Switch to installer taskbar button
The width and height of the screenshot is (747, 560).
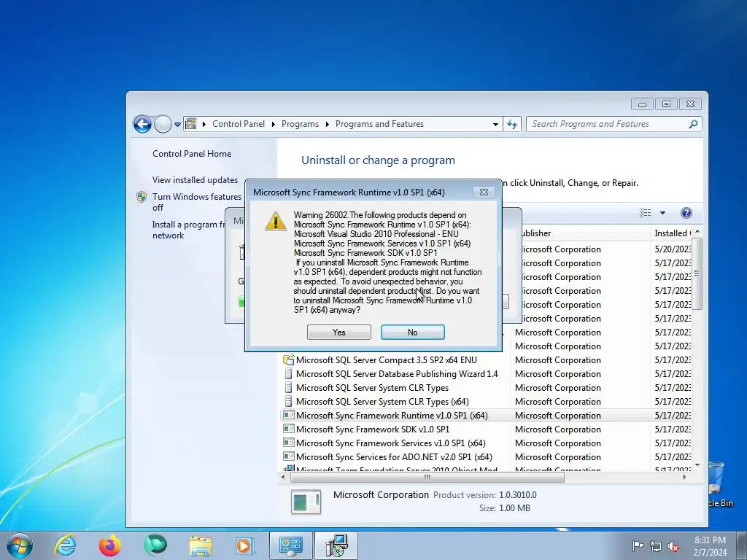coord(336,545)
